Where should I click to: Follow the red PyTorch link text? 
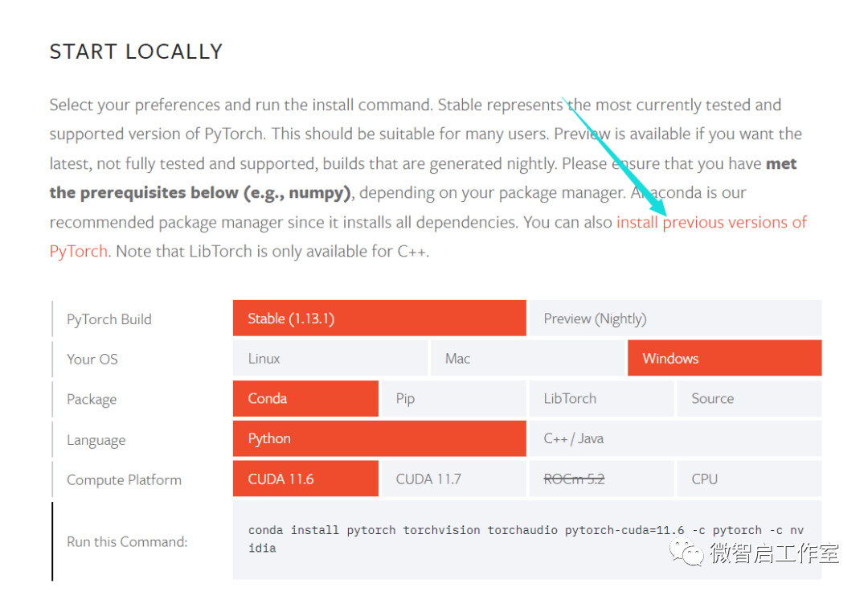(x=78, y=252)
